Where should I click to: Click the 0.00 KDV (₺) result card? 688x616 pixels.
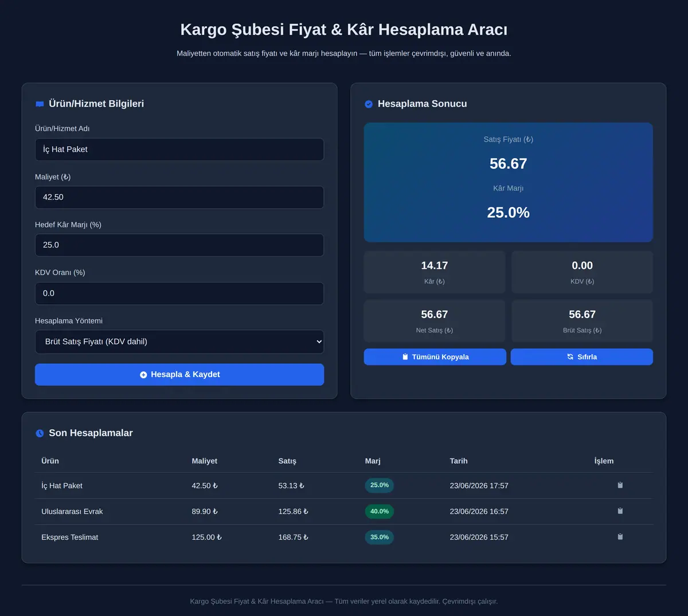[x=582, y=272]
